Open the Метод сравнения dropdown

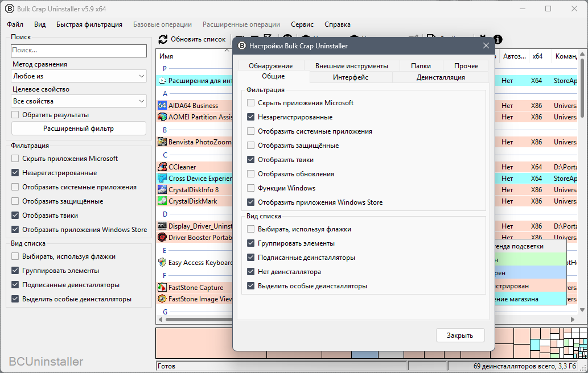click(x=79, y=76)
